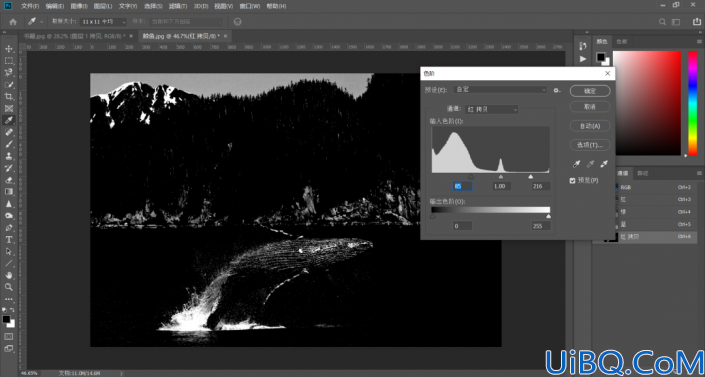Select the History Brush tool
Viewport: 705px width, 377px height.
point(9,168)
